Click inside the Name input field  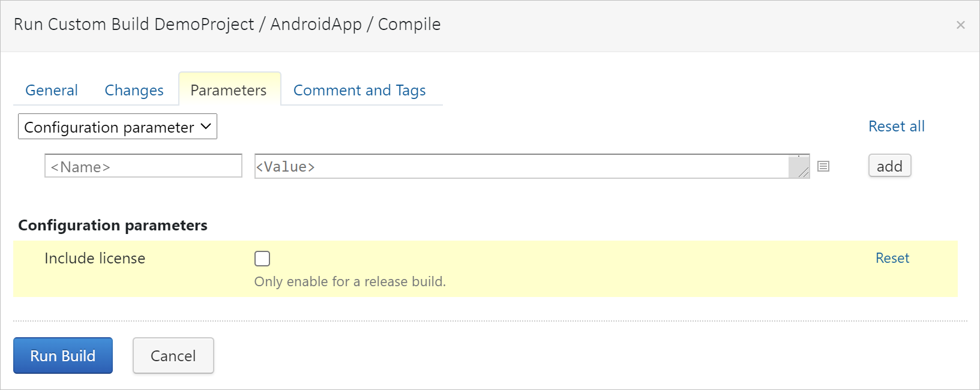(143, 166)
